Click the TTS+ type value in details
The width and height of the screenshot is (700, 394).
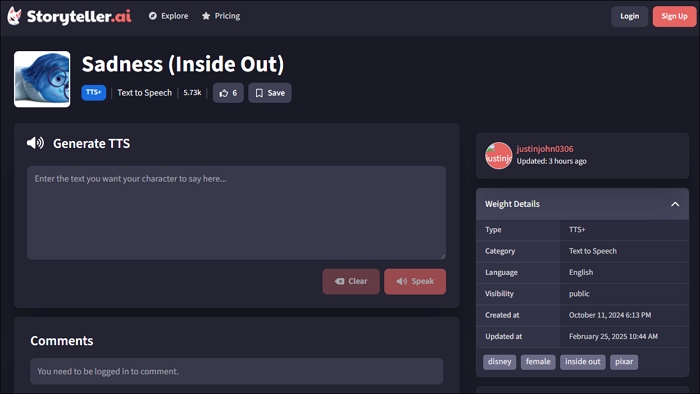pos(577,229)
